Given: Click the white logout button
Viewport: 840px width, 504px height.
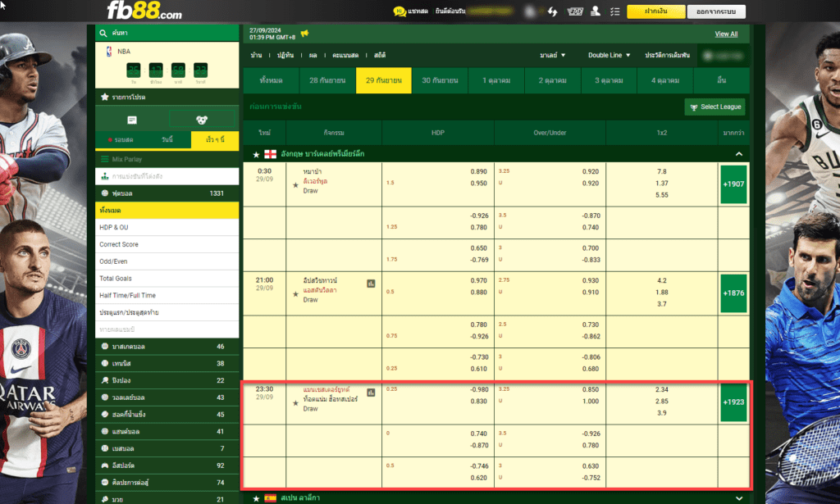Looking at the screenshot, I should point(715,11).
